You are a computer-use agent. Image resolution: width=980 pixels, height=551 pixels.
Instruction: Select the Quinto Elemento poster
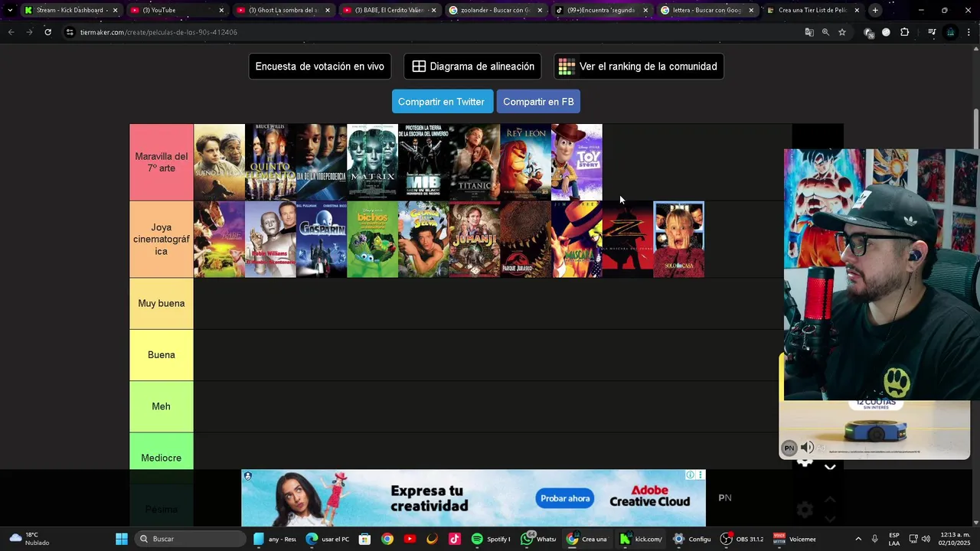pyautogui.click(x=270, y=162)
